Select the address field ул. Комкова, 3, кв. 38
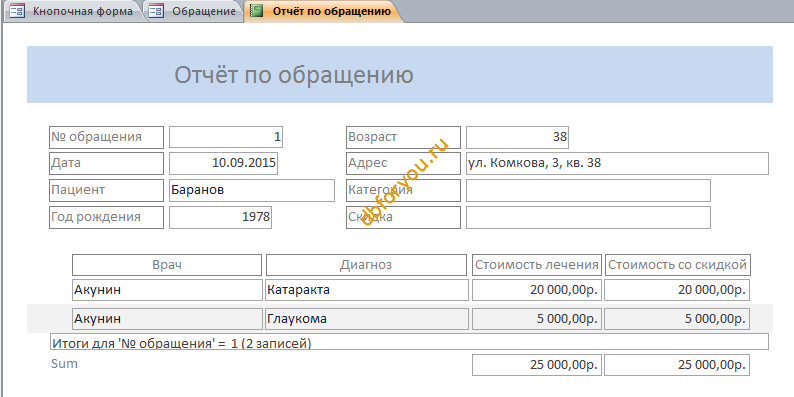The width and height of the screenshot is (794, 397). coord(617,164)
